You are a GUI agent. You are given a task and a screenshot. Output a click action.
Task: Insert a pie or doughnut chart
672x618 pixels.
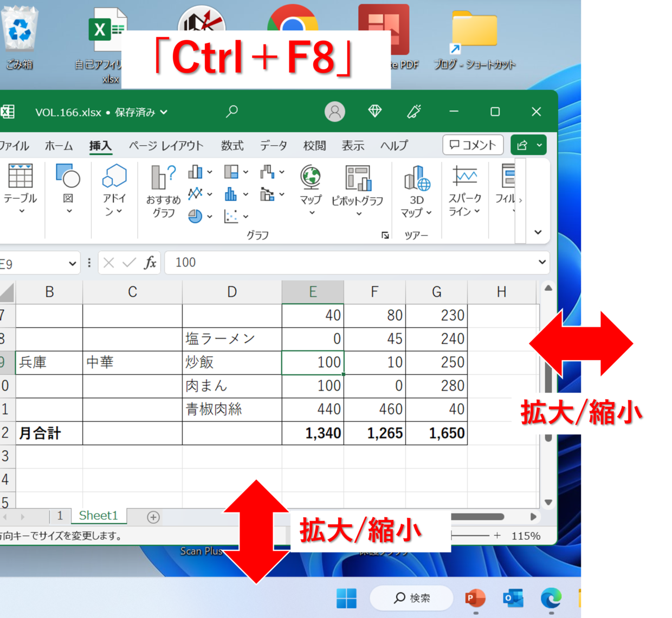pyautogui.click(x=200, y=216)
